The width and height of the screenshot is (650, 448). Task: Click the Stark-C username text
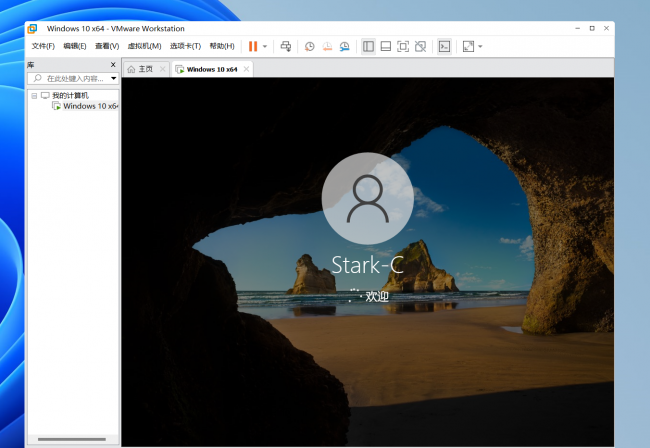pos(368,265)
